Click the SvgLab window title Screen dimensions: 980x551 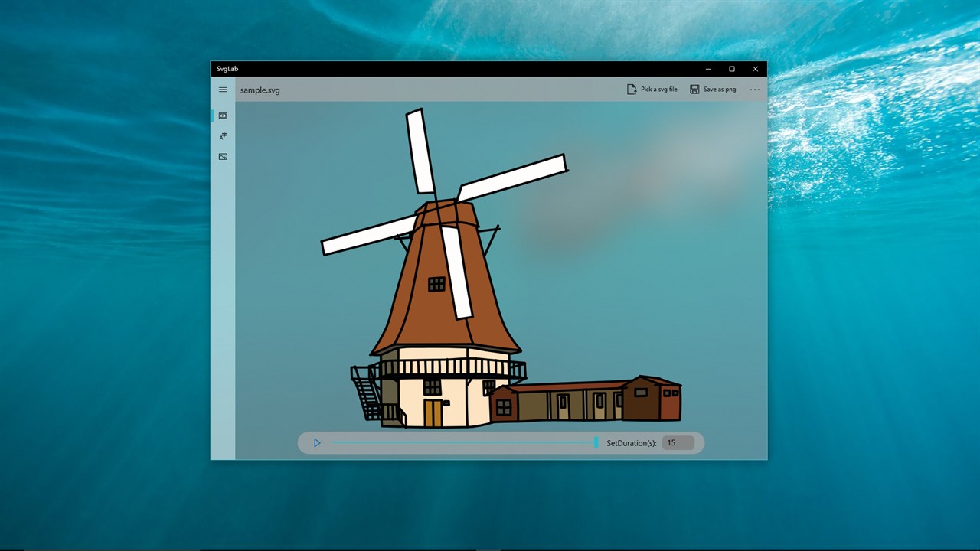click(227, 69)
